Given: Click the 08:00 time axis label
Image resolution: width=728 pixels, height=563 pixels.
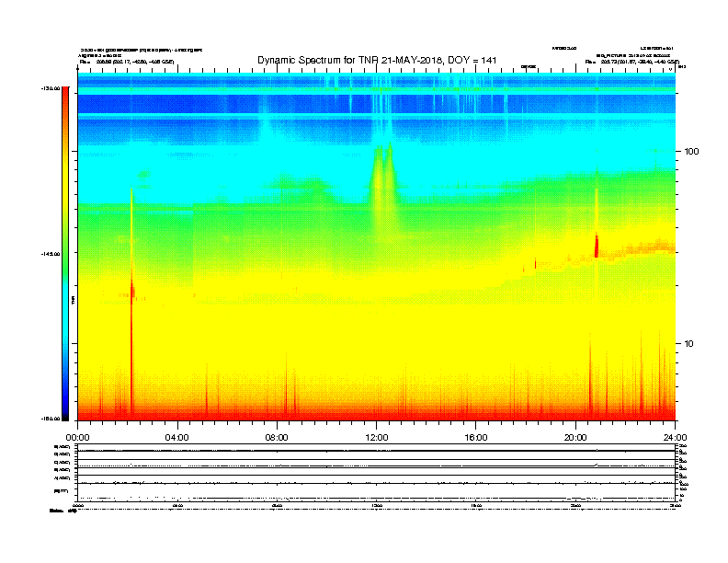Looking at the screenshot, I should pyautogui.click(x=277, y=438).
